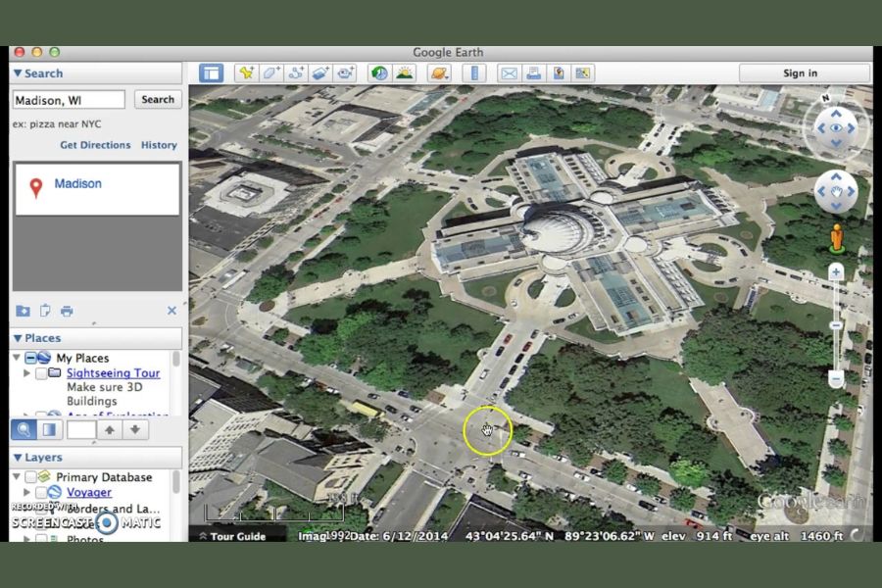Show the ruler tool
The width and height of the screenshot is (882, 588).
(474, 73)
